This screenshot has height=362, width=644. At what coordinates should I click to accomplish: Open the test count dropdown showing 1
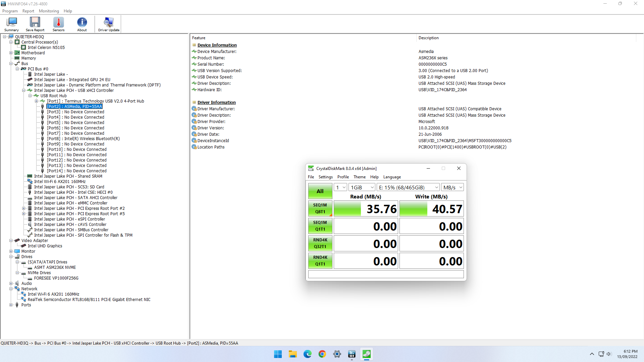(x=340, y=187)
